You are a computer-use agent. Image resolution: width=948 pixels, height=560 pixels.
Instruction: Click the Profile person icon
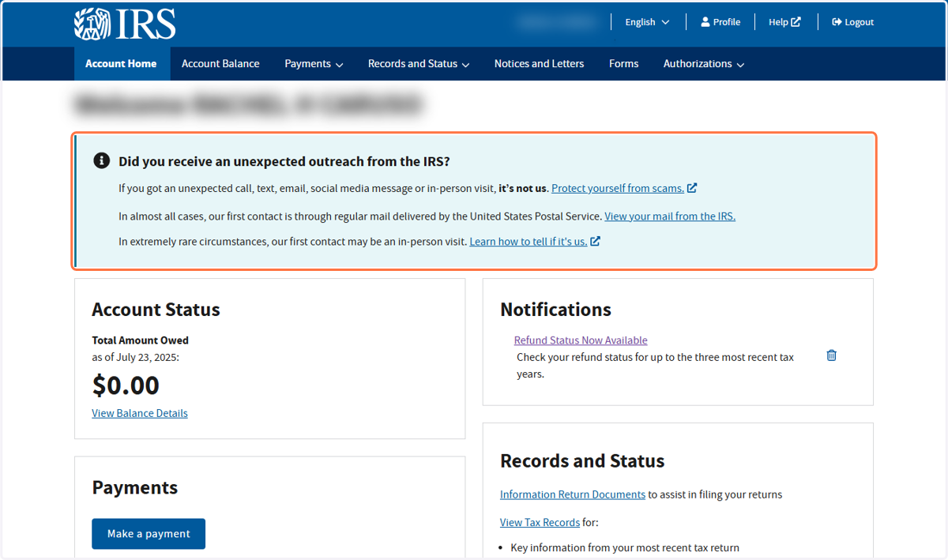coord(705,22)
